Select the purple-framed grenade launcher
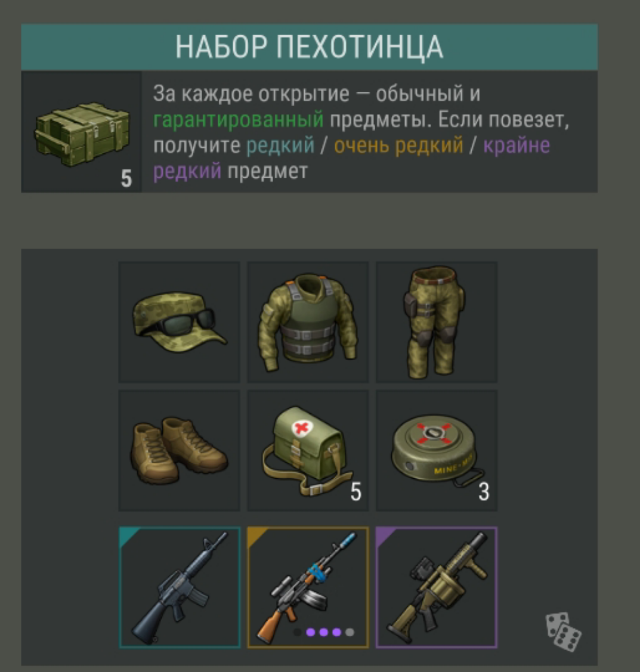Image resolution: width=640 pixels, height=672 pixels. 437,587
